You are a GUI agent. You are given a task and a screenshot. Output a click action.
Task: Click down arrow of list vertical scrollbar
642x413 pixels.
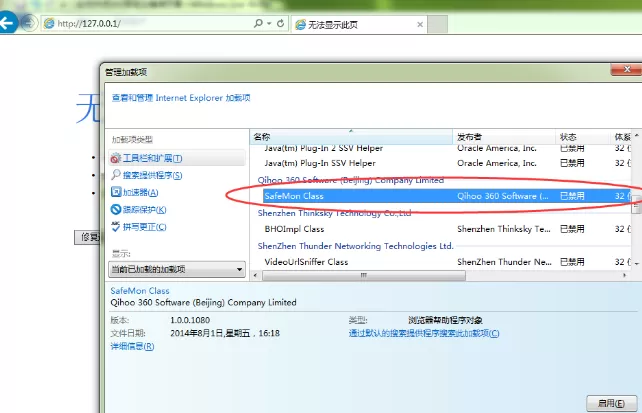[637, 264]
